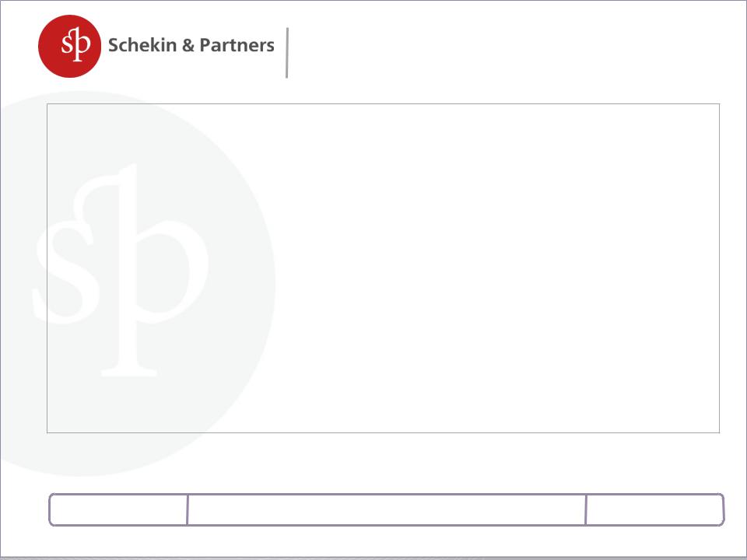The width and height of the screenshot is (747, 560).
Task: Click the right footer cell
Action: (655, 509)
